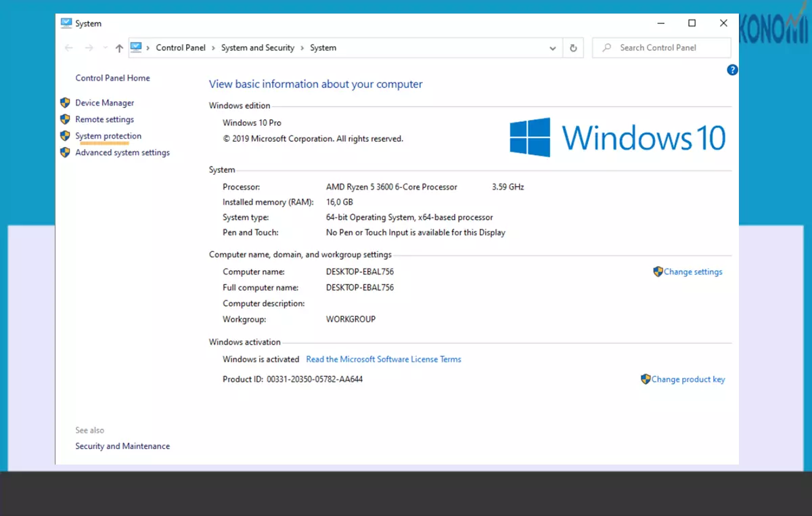Open Remote settings
This screenshot has width=812, height=516.
[105, 119]
